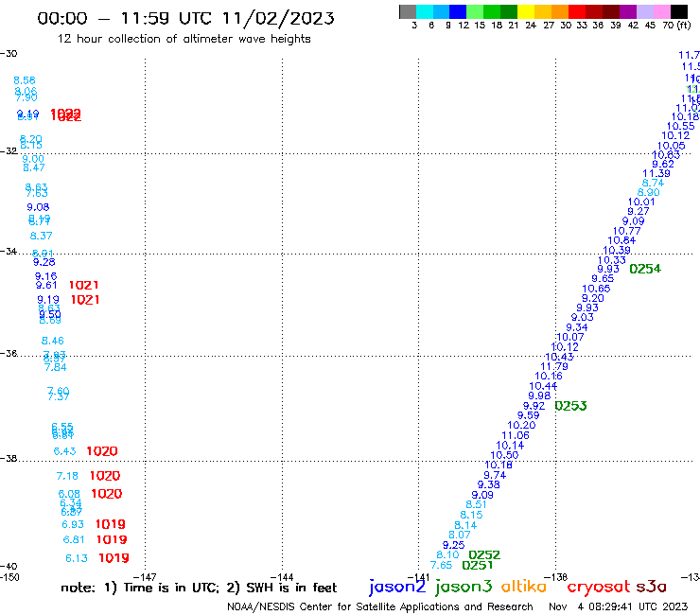Click the wave height value 9.74
The height and width of the screenshot is (615, 700).
pyautogui.click(x=495, y=475)
